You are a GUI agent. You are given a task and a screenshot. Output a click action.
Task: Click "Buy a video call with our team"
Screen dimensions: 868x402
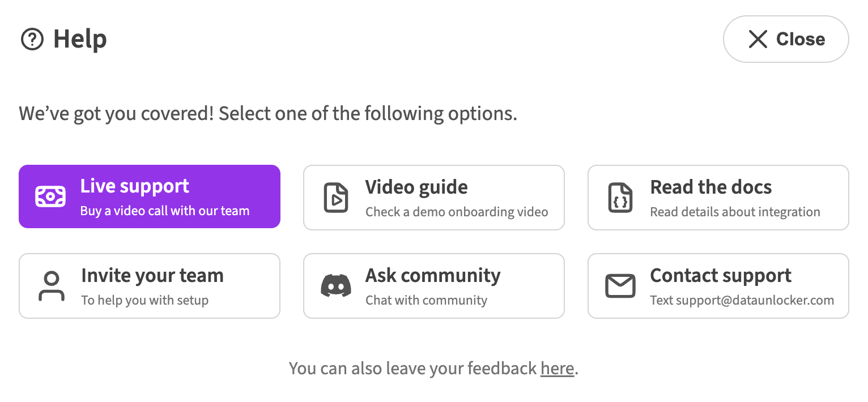(x=165, y=211)
